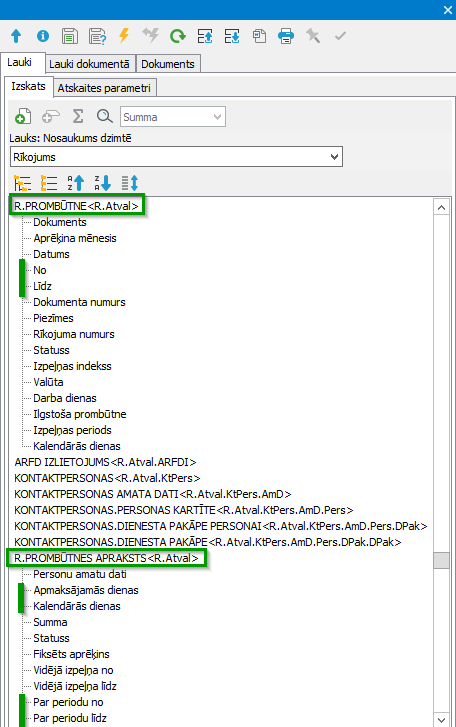Viewport: 456px width, 727px height.
Task: Select KONTAKTPERSONAS.DIENESTA PAKĀPE PERSONAI node
Action: [x=221, y=526]
